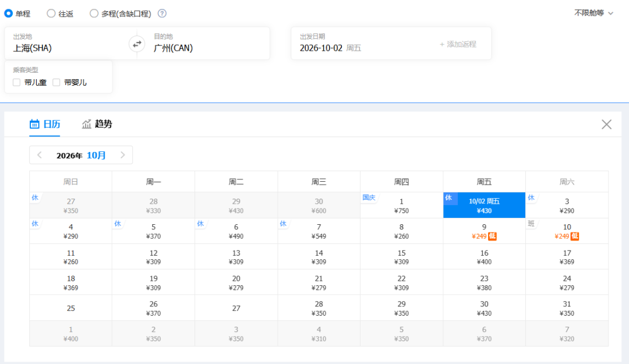
Task: Choose October 7 priced ¥549
Action: (319, 231)
